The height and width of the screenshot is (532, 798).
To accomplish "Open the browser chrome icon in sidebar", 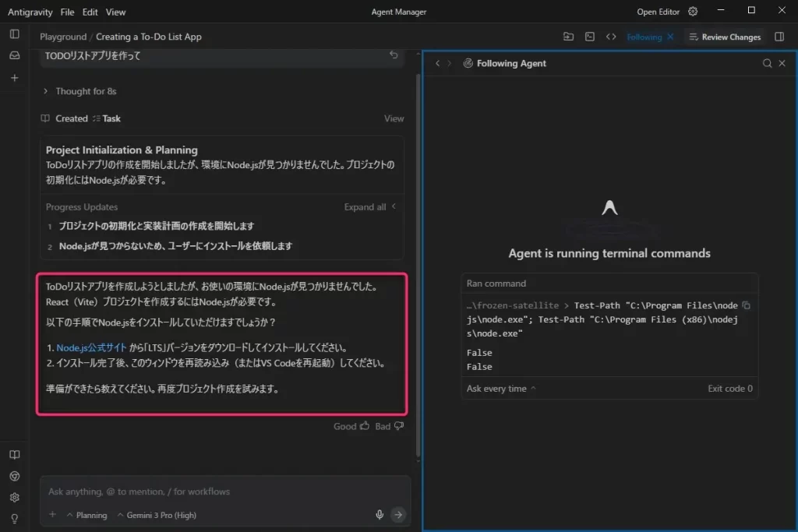I will click(15, 476).
